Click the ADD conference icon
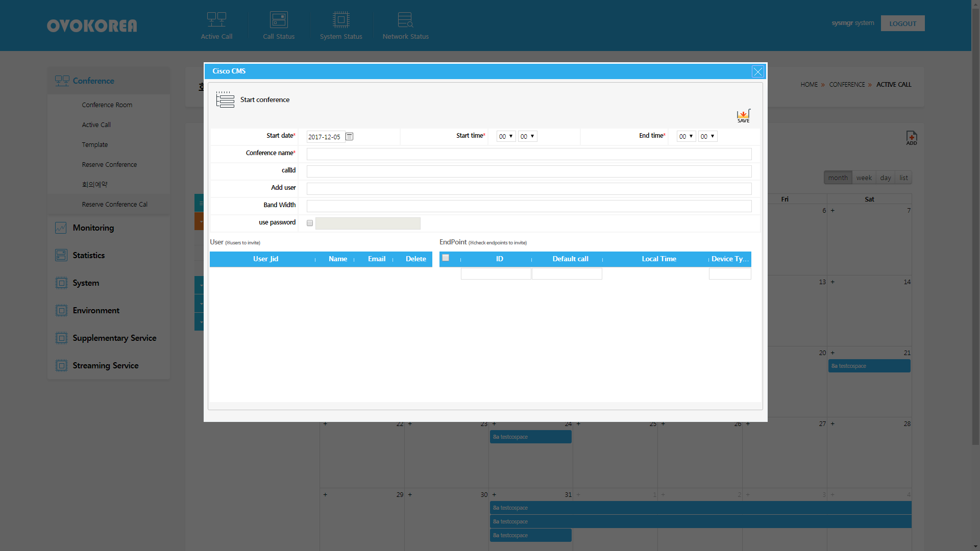 tap(911, 138)
